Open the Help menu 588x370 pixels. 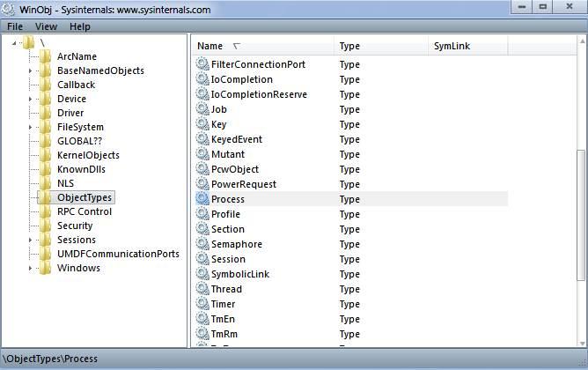tap(79, 26)
